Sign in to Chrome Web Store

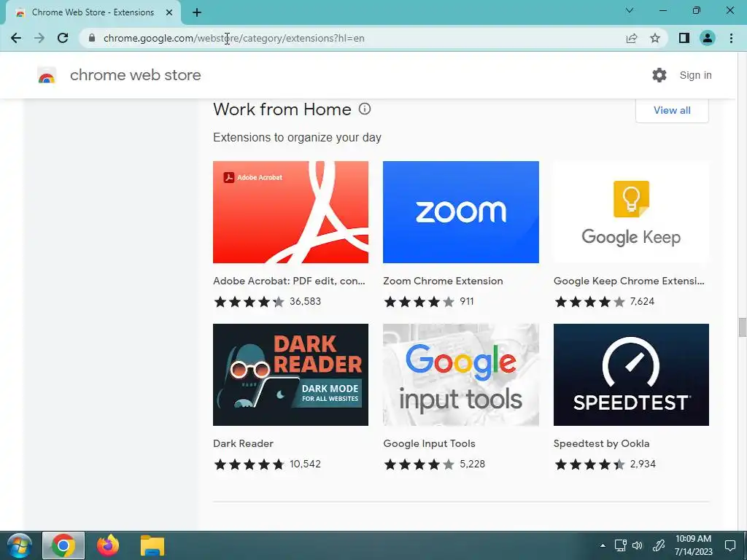pyautogui.click(x=695, y=75)
